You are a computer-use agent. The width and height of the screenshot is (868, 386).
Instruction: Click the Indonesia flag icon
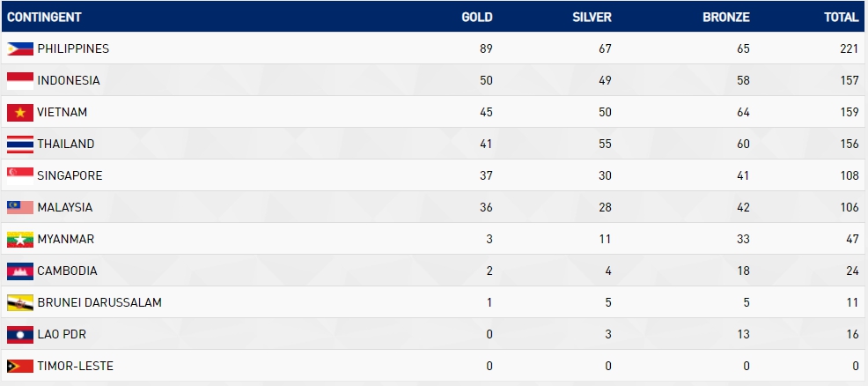click(x=20, y=81)
